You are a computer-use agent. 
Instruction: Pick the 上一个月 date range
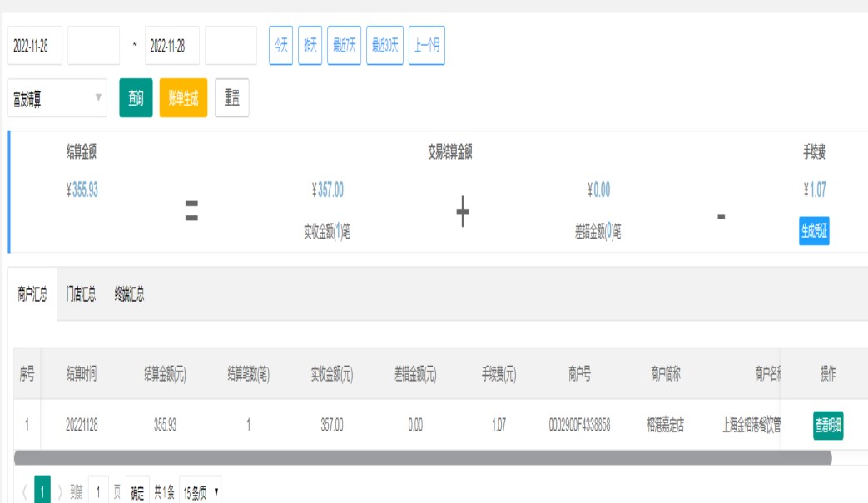coord(427,46)
